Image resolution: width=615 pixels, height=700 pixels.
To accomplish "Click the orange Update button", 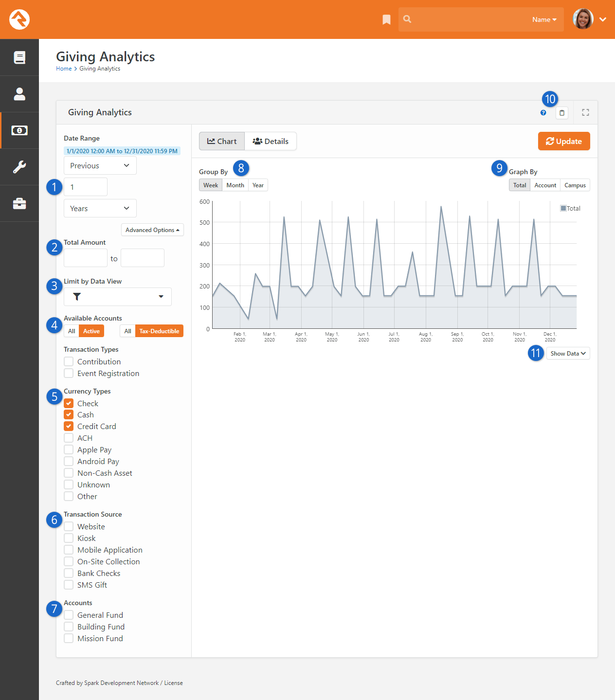I will 564,141.
